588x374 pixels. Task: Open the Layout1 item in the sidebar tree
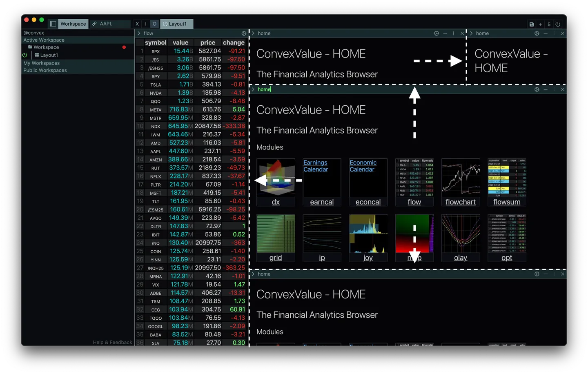[x=49, y=55]
